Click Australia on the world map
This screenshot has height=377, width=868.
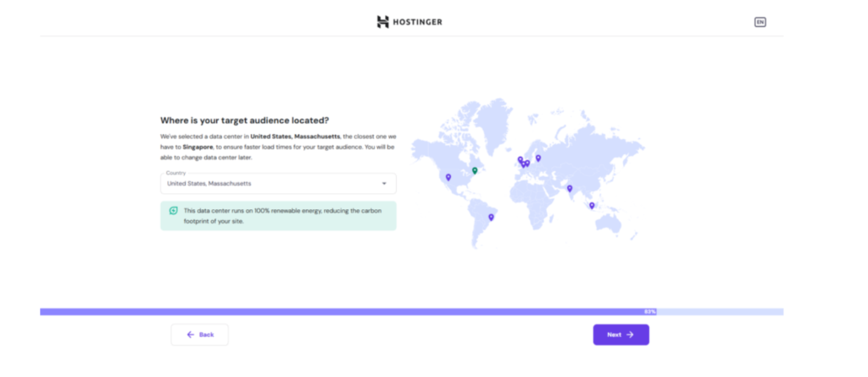607,221
